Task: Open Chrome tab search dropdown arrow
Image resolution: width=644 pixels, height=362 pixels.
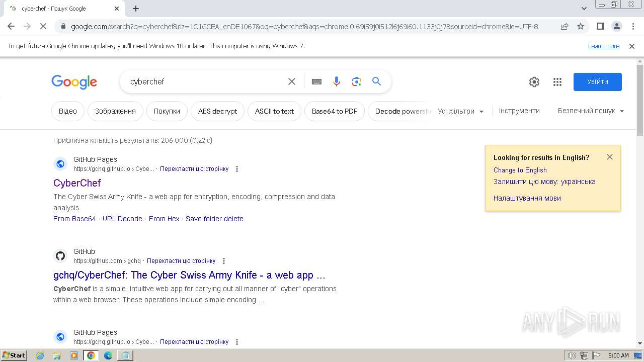Action: pos(584,9)
